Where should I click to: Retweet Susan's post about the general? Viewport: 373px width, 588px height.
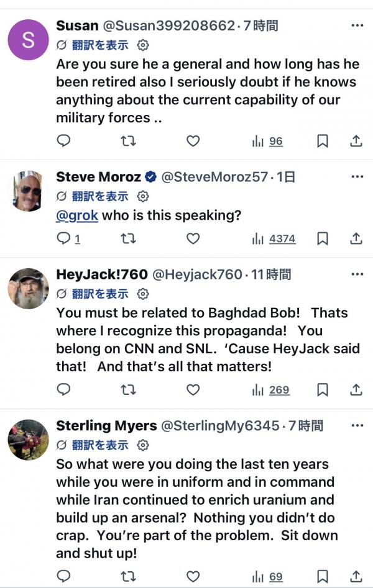[128, 142]
